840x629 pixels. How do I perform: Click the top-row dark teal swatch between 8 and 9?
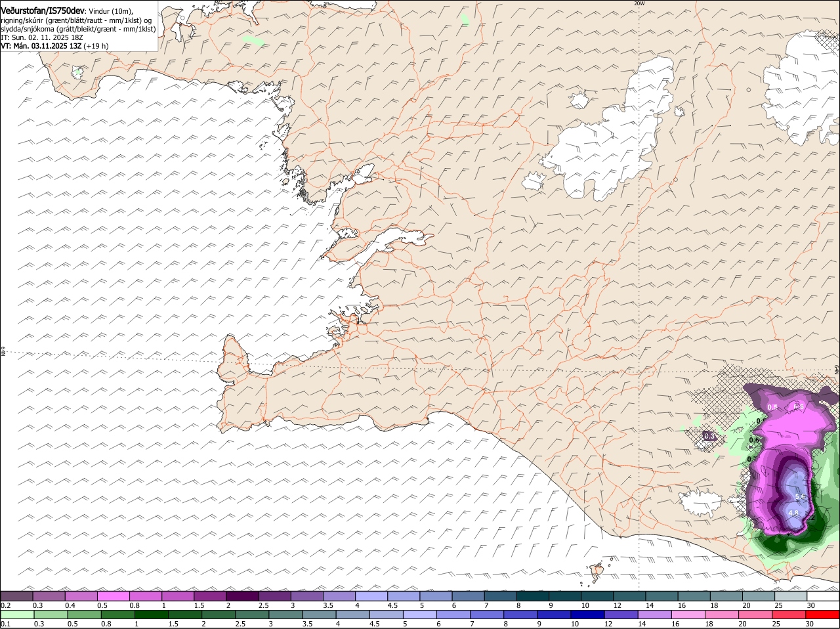tap(534, 596)
